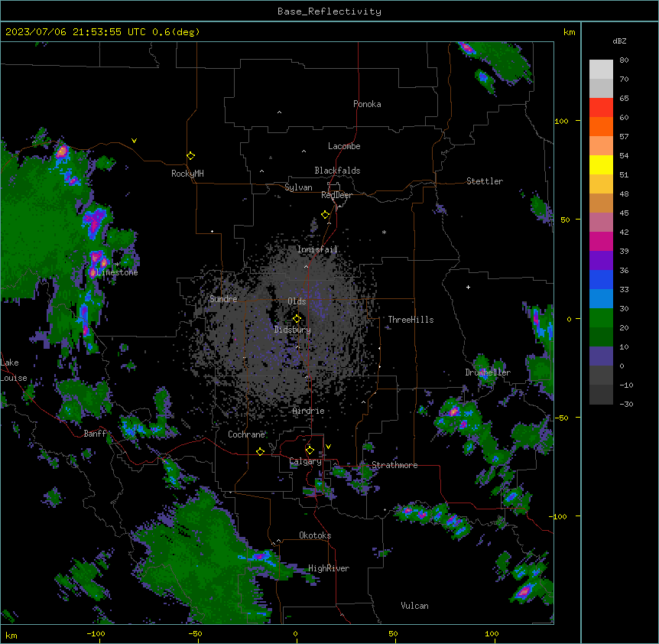Click the Stettler city label
The width and height of the screenshot is (659, 644).
coord(485,181)
